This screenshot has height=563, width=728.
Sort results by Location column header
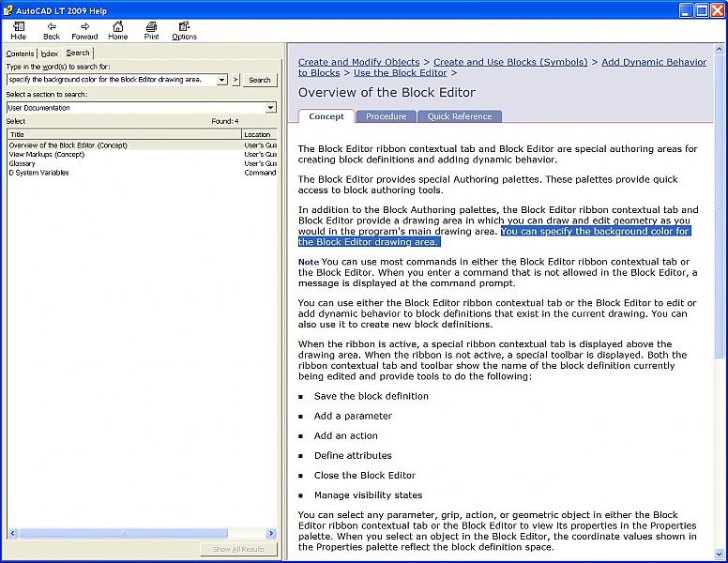tap(259, 134)
